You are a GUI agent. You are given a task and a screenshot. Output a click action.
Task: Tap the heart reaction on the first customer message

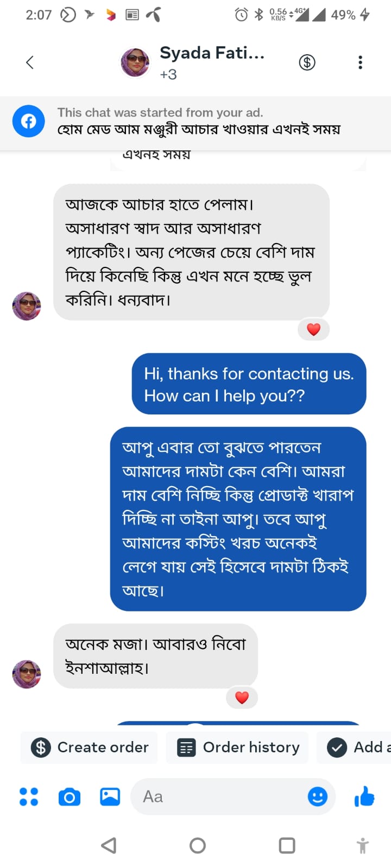pyautogui.click(x=313, y=329)
